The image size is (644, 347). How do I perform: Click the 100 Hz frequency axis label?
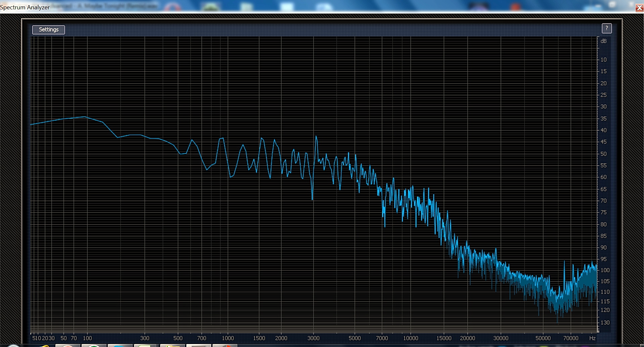(87, 338)
